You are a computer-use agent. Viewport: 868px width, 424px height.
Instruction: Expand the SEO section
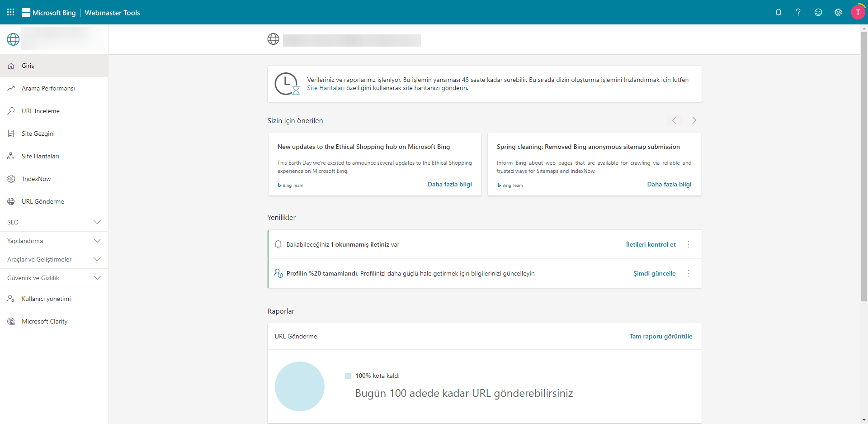54,222
